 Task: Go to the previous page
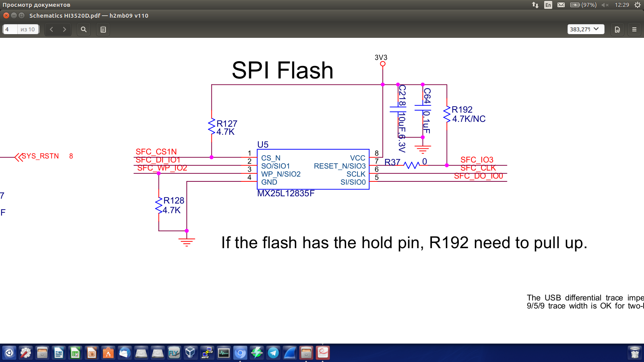pyautogui.click(x=52, y=29)
